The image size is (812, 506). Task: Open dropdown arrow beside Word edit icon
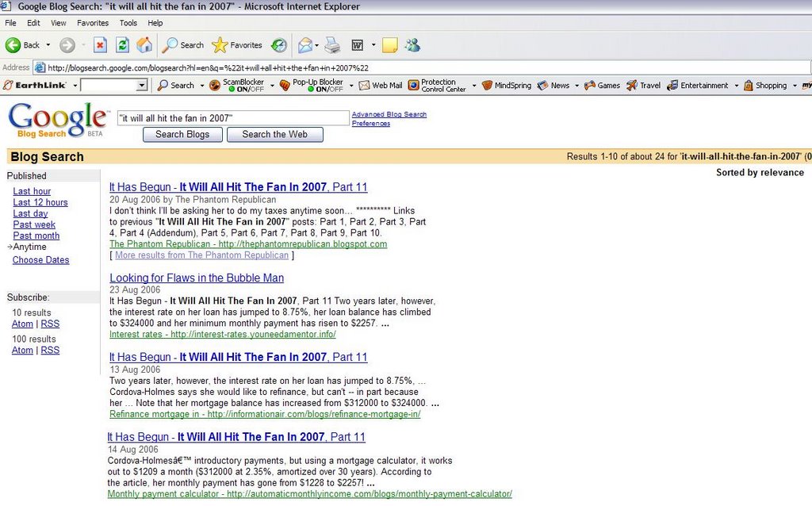(x=373, y=45)
